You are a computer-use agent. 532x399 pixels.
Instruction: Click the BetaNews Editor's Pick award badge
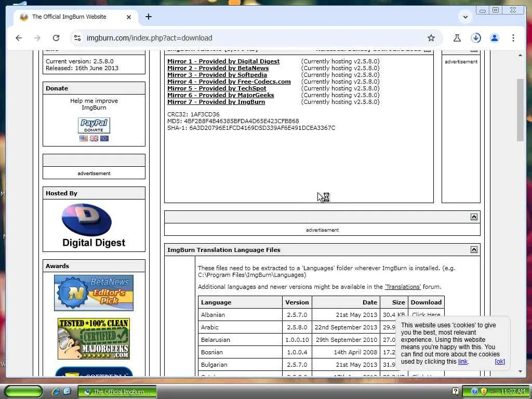[x=94, y=293]
